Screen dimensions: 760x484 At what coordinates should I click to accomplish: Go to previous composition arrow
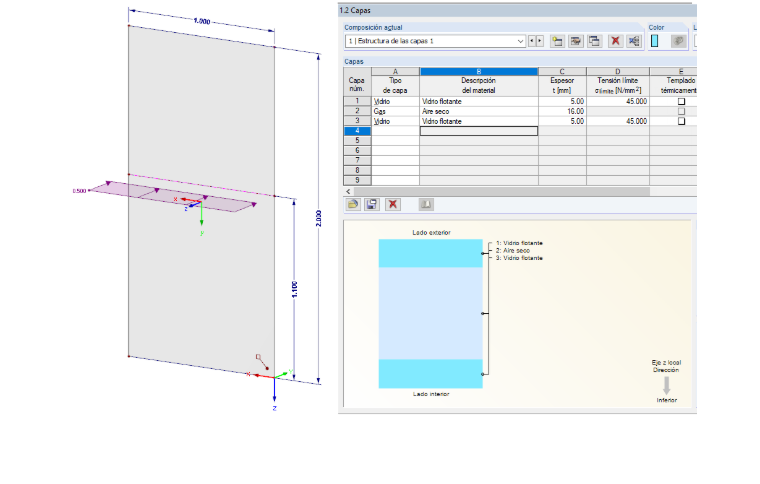click(532, 41)
